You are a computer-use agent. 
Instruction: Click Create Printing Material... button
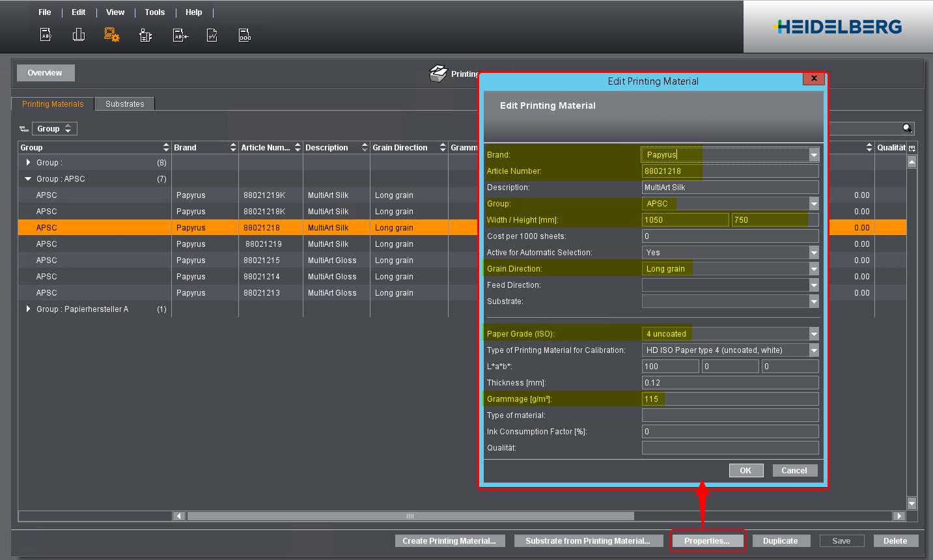point(449,541)
